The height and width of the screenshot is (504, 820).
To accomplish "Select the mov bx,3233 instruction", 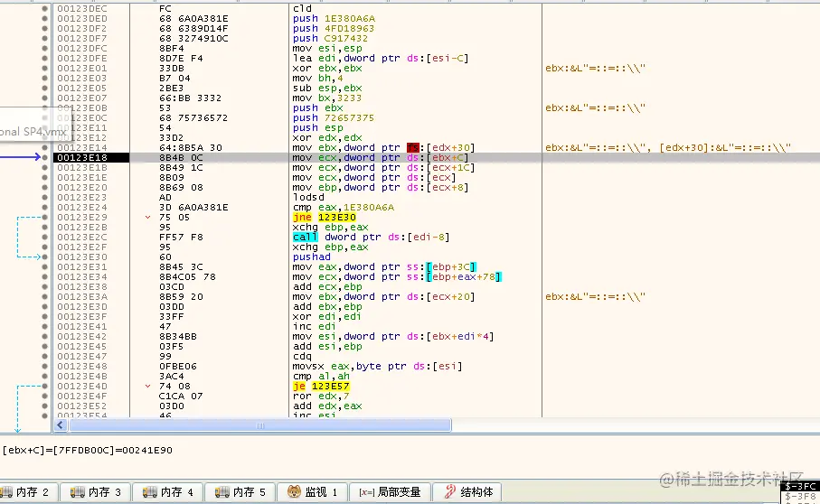I will coord(327,98).
